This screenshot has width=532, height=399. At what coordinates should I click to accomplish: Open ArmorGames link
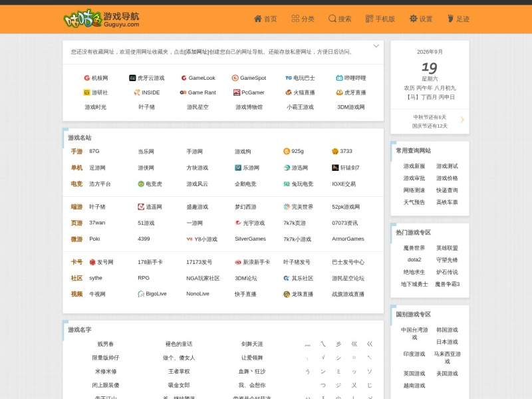348,239
